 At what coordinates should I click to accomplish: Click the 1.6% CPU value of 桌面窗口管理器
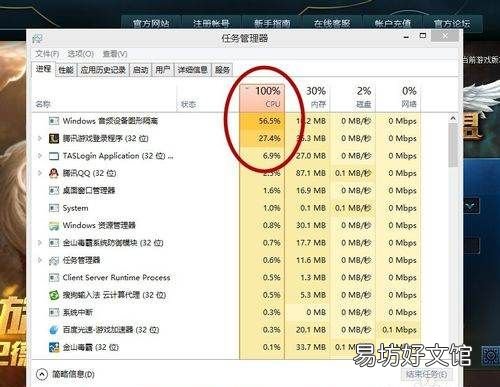point(271,190)
